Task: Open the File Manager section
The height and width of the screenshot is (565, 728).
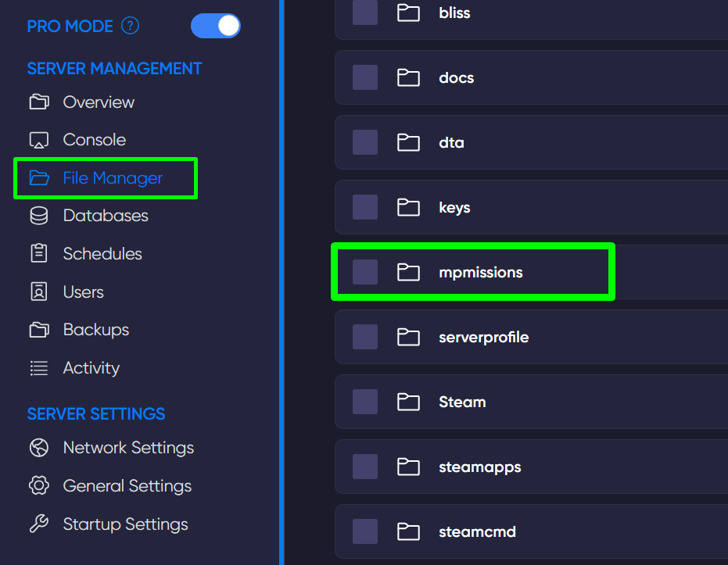Action: point(113,178)
